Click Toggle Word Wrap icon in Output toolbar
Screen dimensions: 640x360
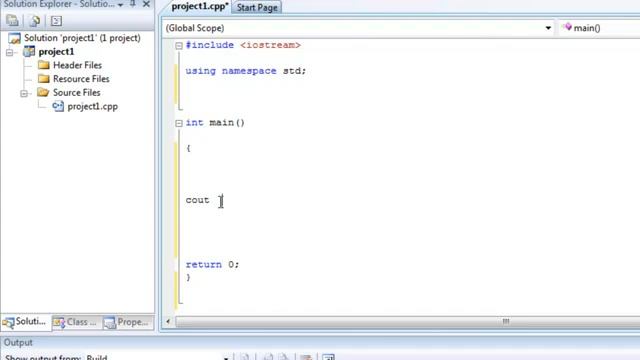click(x=329, y=358)
